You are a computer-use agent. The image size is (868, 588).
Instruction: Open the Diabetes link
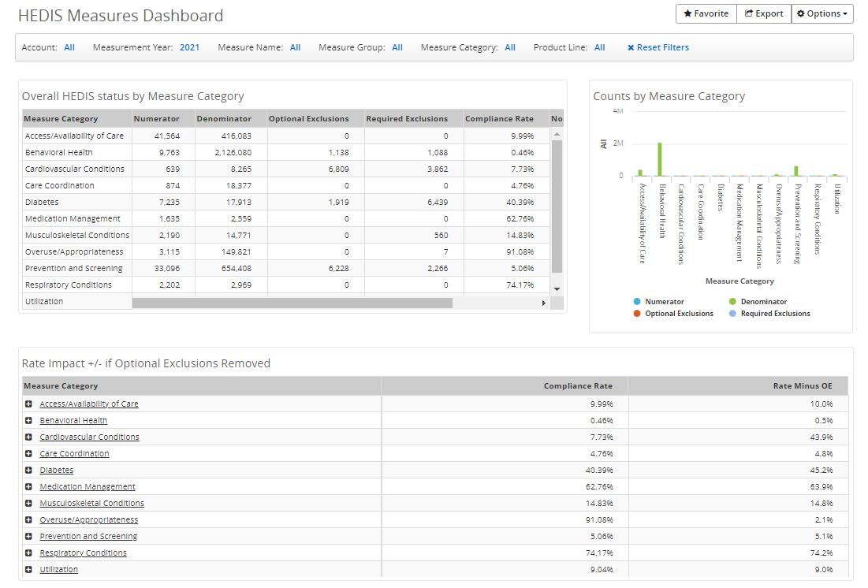coord(57,470)
